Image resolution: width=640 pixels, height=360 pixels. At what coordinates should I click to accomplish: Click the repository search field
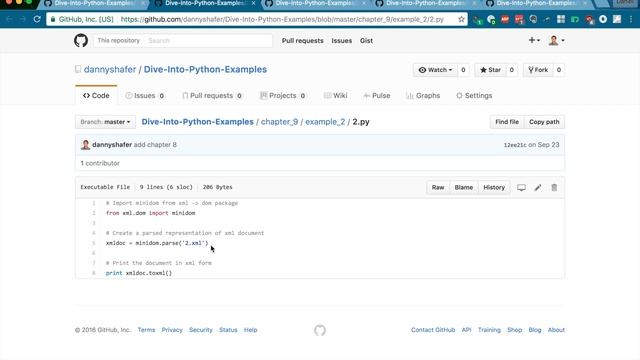(208, 40)
